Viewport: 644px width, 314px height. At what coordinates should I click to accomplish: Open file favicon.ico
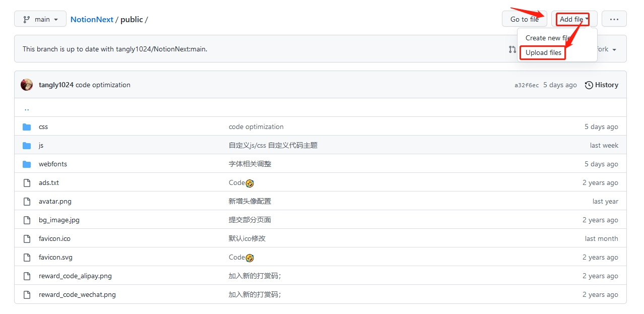click(x=54, y=238)
